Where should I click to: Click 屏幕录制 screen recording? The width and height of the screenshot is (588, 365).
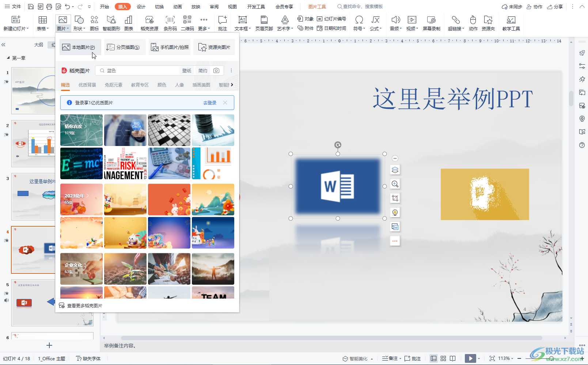[432, 23]
